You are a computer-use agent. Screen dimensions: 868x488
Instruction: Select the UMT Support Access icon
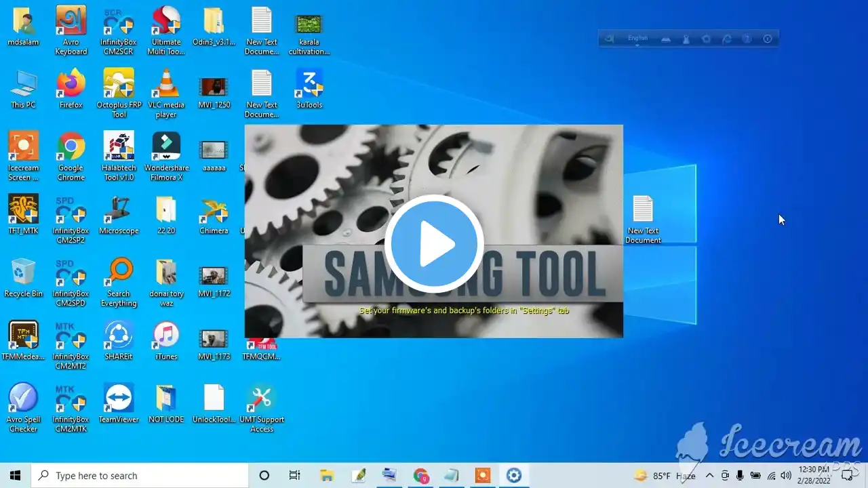[262, 409]
